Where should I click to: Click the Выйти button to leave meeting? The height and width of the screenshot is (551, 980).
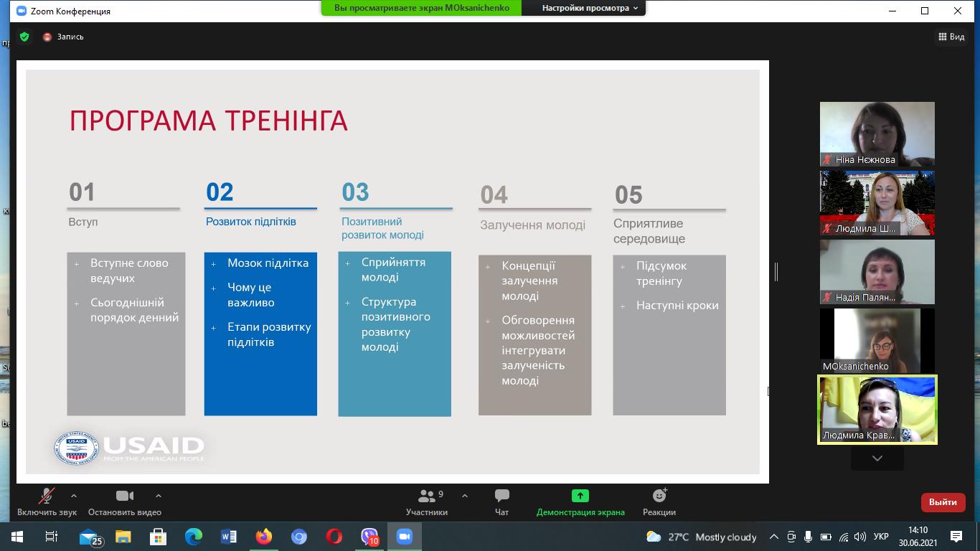click(943, 502)
